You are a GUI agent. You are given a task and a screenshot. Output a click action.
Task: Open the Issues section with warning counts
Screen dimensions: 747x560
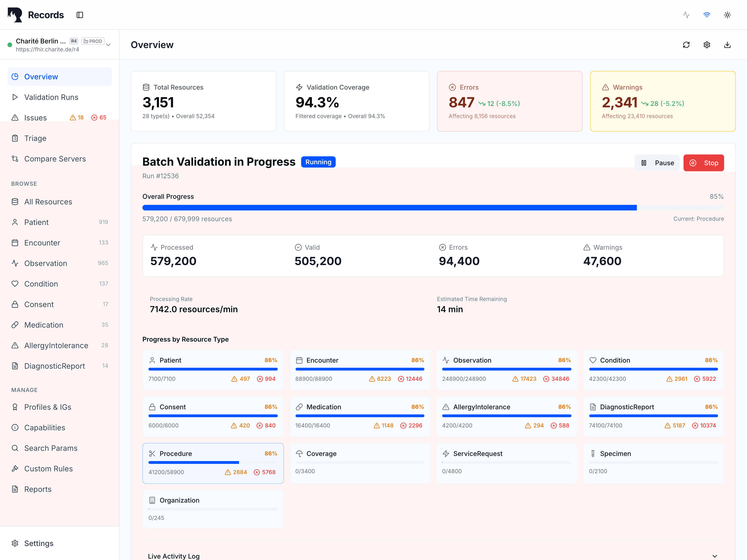pos(35,118)
